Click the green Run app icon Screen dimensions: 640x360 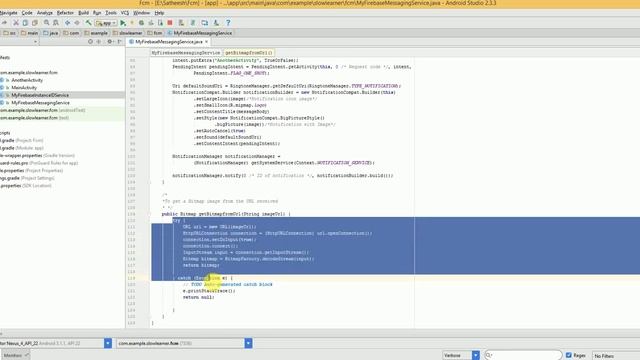(123, 23)
